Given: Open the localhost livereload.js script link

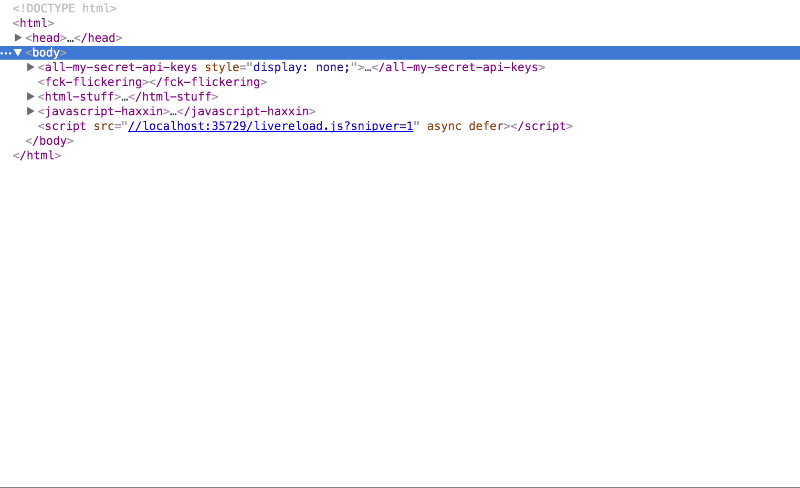Looking at the screenshot, I should pos(270,126).
